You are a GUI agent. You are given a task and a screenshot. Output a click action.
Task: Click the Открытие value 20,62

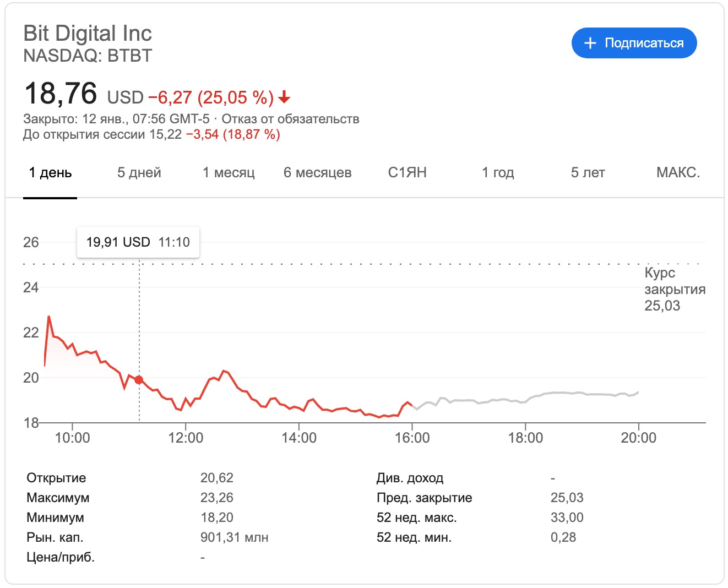coord(217,477)
